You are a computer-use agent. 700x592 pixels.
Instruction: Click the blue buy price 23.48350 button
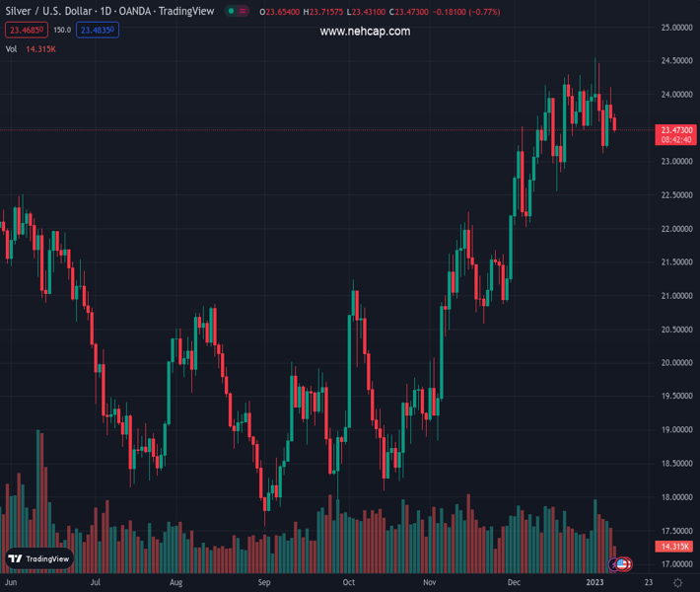click(98, 30)
